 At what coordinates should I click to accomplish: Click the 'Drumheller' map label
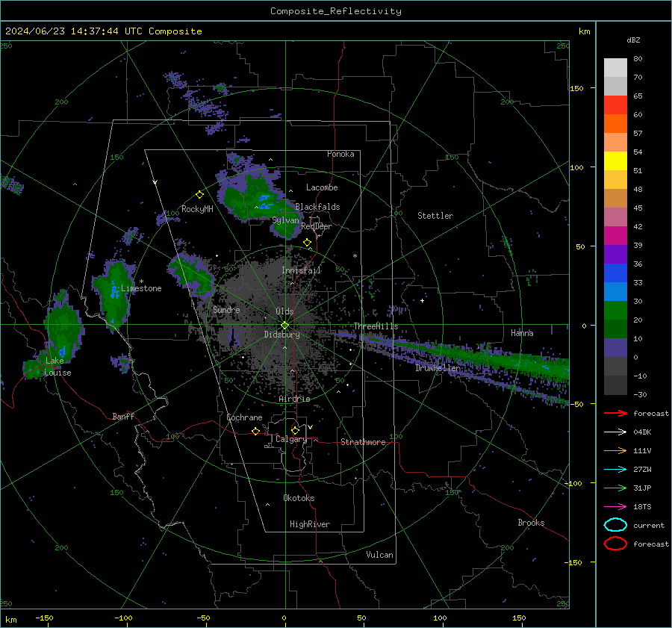click(438, 368)
